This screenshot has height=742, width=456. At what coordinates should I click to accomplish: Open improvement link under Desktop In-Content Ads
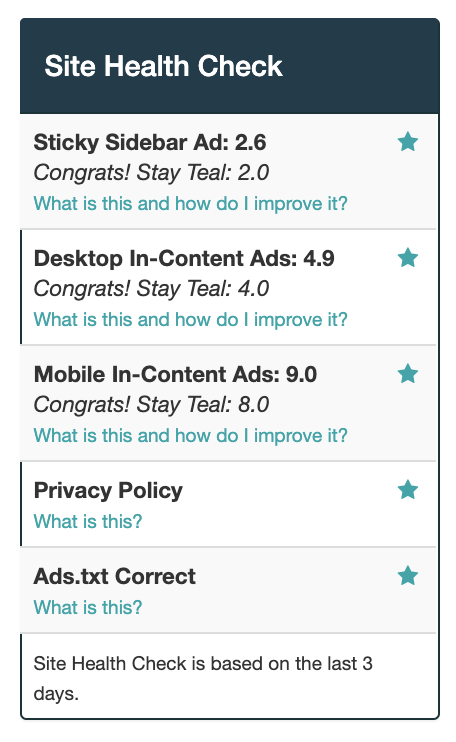coord(190,320)
